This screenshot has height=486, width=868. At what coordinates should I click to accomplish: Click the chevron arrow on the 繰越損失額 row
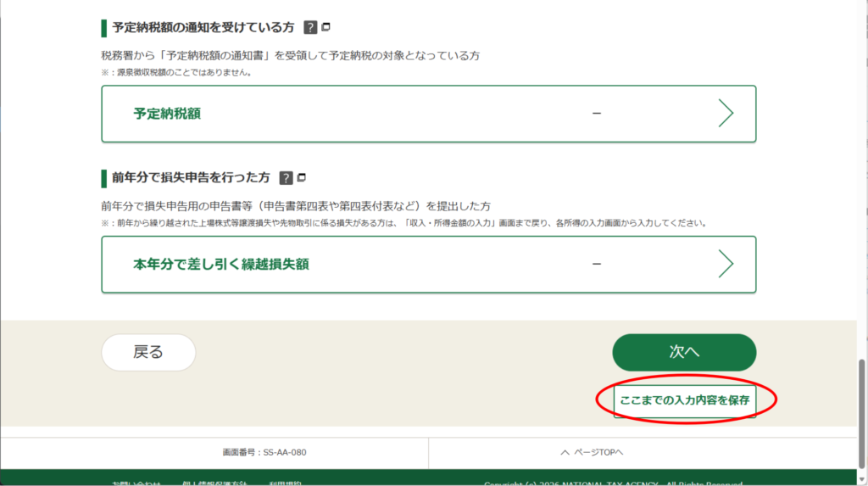coord(725,264)
